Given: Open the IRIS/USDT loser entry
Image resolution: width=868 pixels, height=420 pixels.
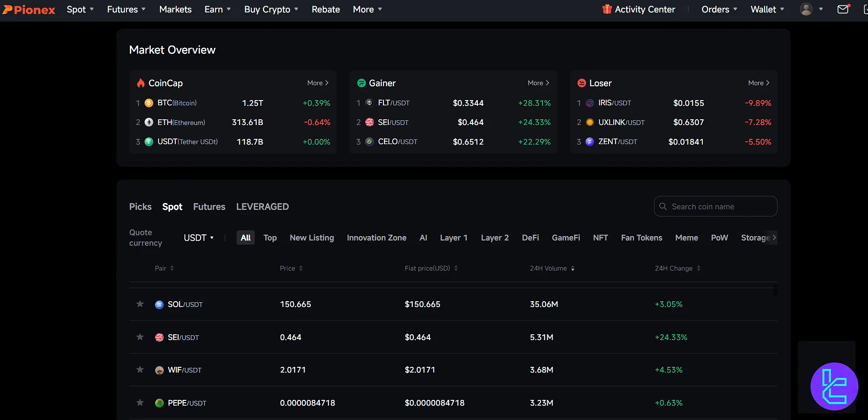Looking at the screenshot, I should (x=674, y=103).
